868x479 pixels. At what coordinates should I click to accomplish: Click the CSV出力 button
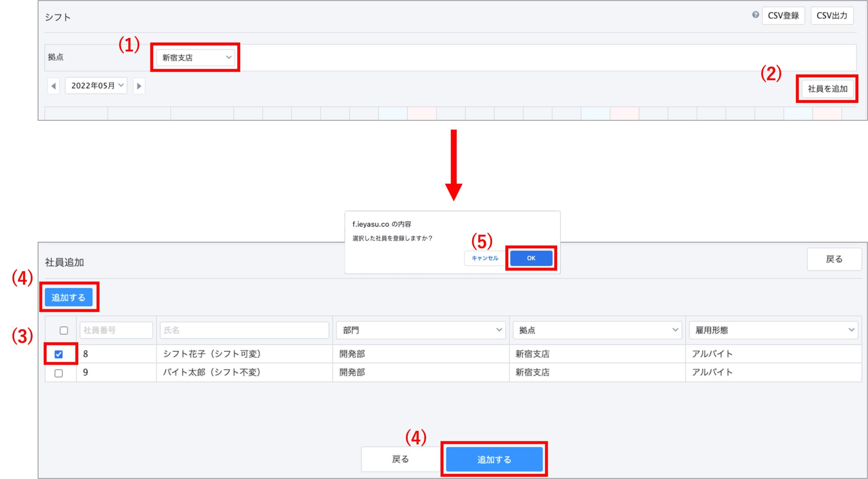click(831, 16)
